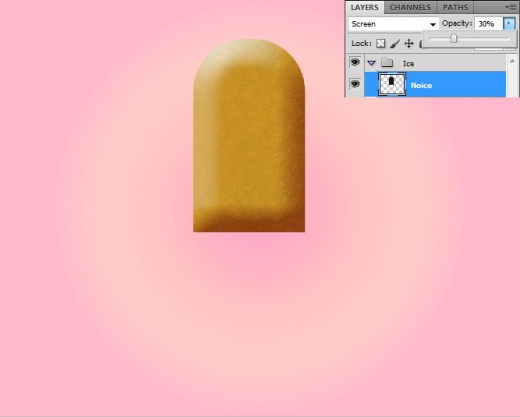The width and height of the screenshot is (520, 417).
Task: Click the layers list scroll-up arrow
Action: click(x=512, y=61)
